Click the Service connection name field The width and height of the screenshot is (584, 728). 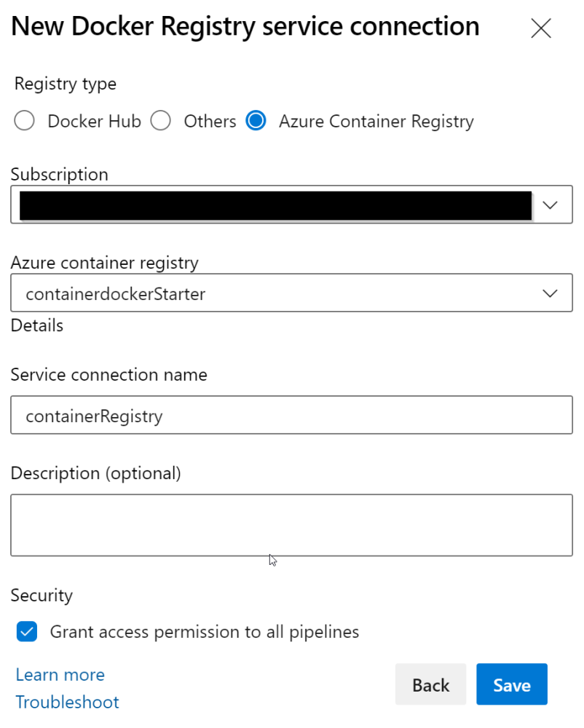click(291, 415)
